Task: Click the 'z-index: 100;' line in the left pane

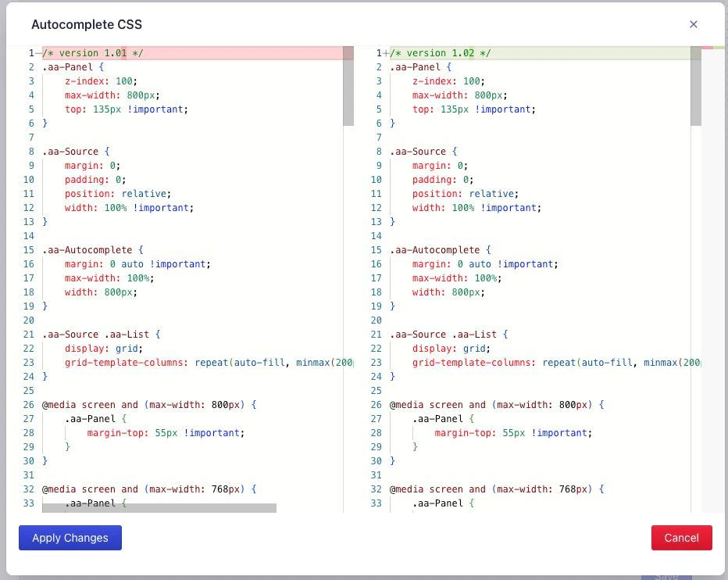Action: (x=102, y=81)
